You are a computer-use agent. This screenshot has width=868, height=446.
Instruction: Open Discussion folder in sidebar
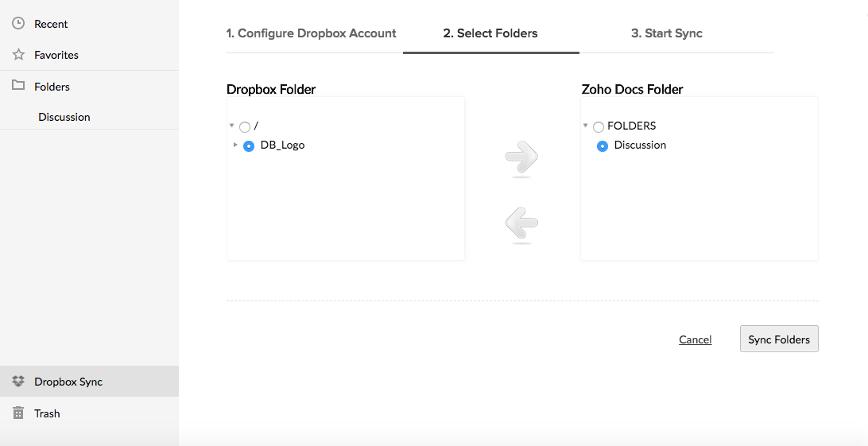click(64, 117)
